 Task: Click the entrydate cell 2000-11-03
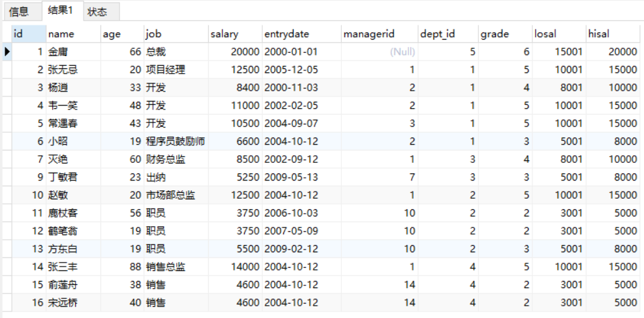pyautogui.click(x=301, y=88)
